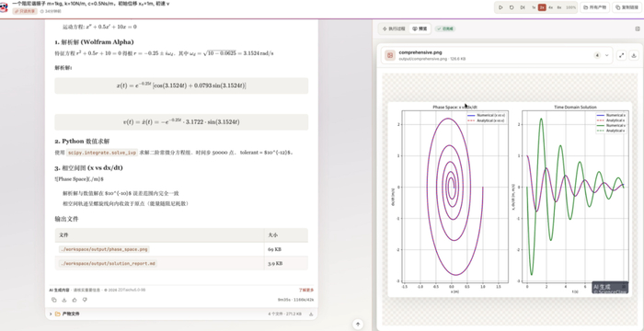This screenshot has height=331, width=644.
Task: Click the restart replay icon
Action: click(x=512, y=7)
